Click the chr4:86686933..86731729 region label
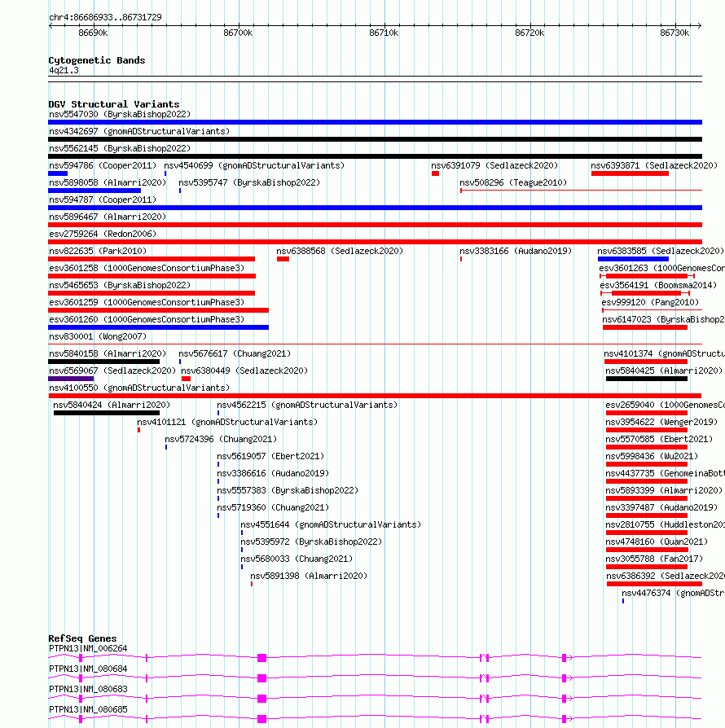Image resolution: width=725 pixels, height=728 pixels. tap(105, 18)
